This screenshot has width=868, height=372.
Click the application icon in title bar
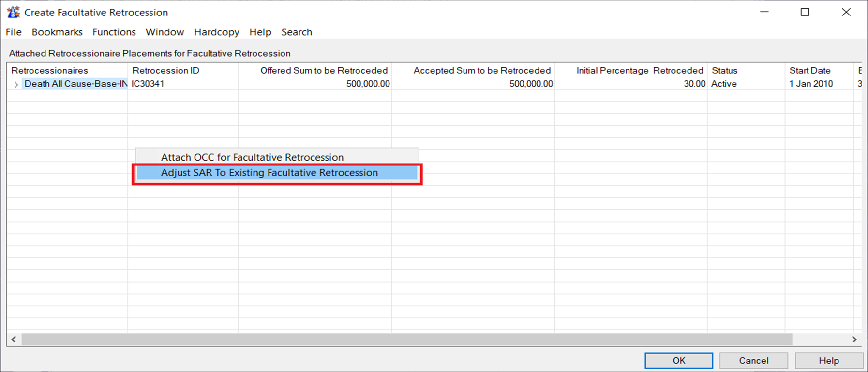[x=13, y=12]
